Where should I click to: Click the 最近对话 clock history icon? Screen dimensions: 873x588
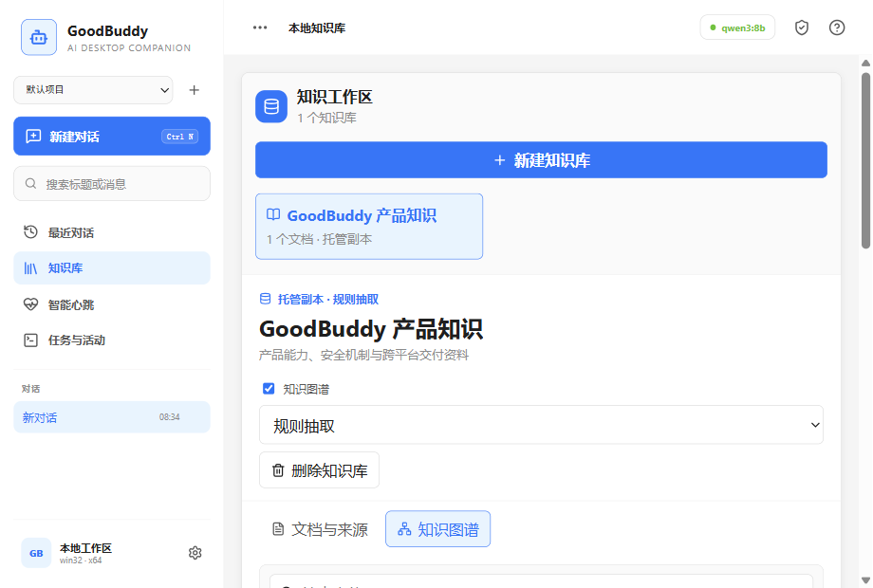[30, 232]
